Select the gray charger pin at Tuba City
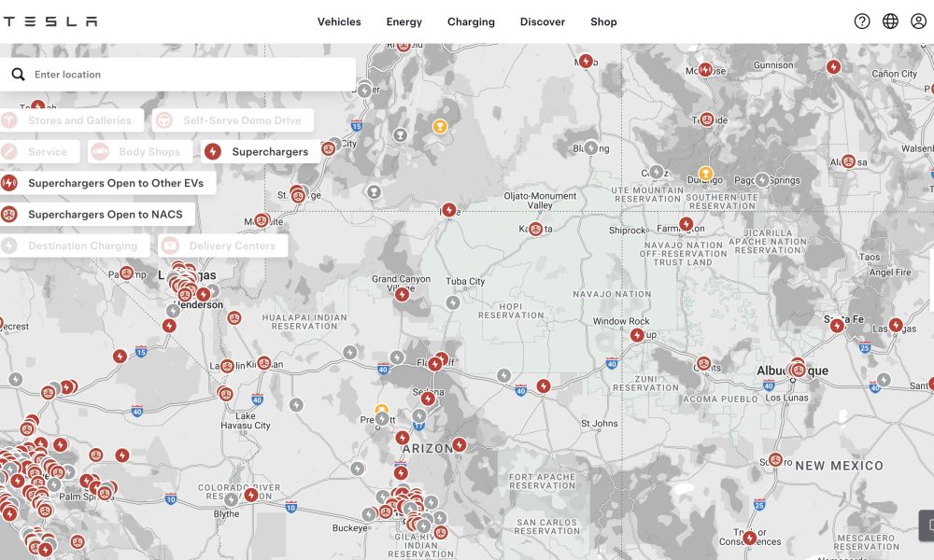 [453, 303]
